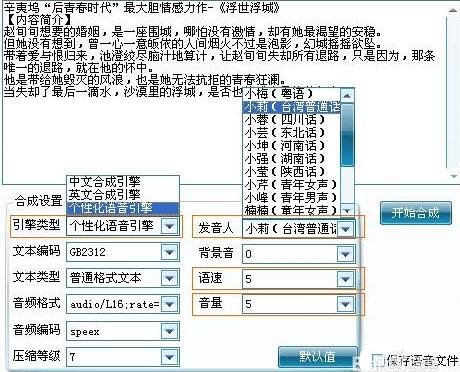Screen dimensions: 460x372
Task: Click the 【内容简介】 text line
Action: pyautogui.click(x=39, y=20)
